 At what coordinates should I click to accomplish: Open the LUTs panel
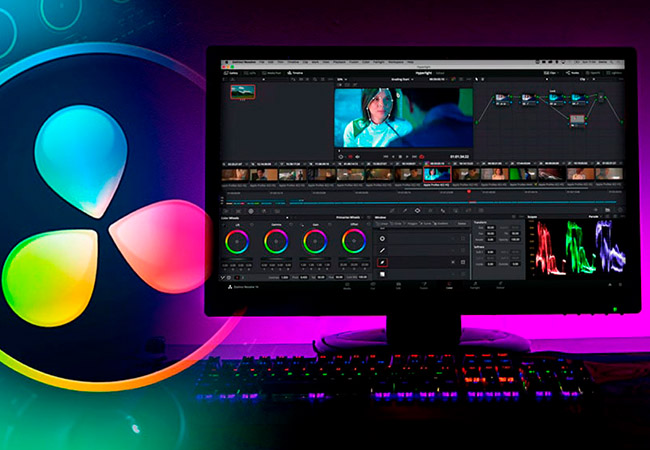(250, 73)
